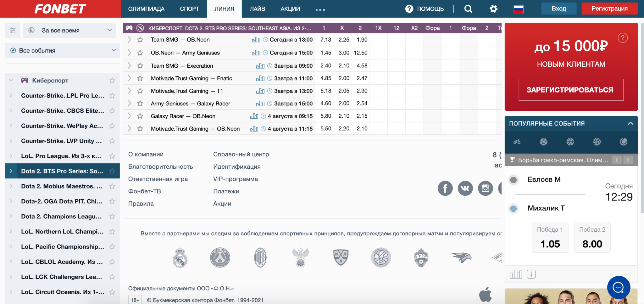
Task: Expand LoL. Pro League entry
Action: 11,156
